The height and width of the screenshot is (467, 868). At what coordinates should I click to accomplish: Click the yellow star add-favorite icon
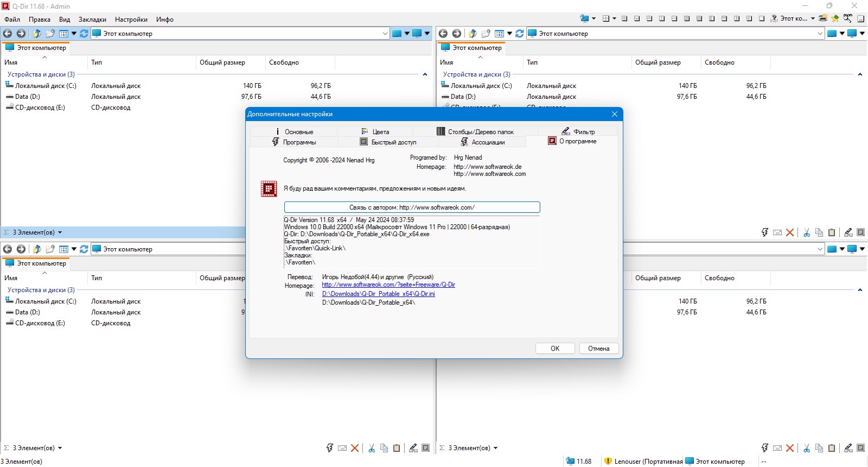coord(835,18)
